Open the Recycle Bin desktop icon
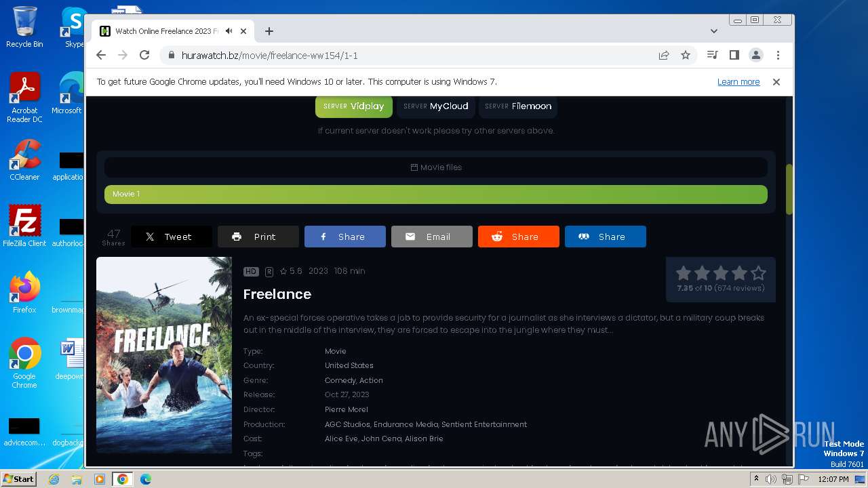 coord(24,27)
